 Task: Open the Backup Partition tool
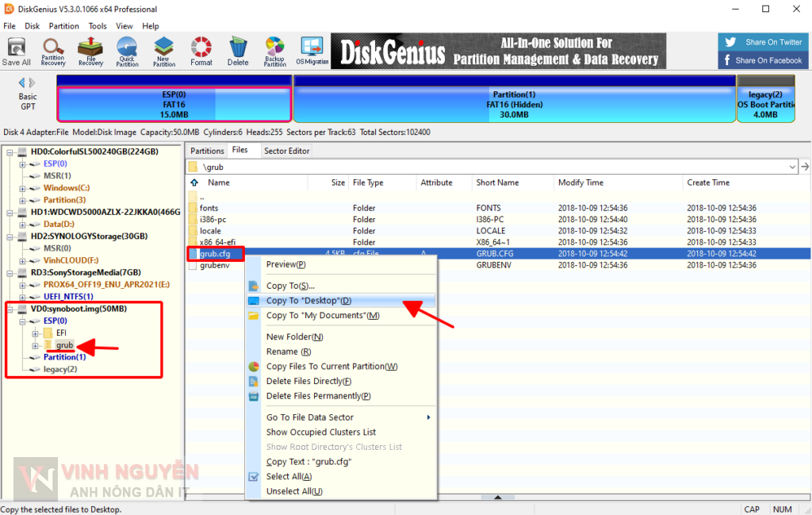point(274,51)
